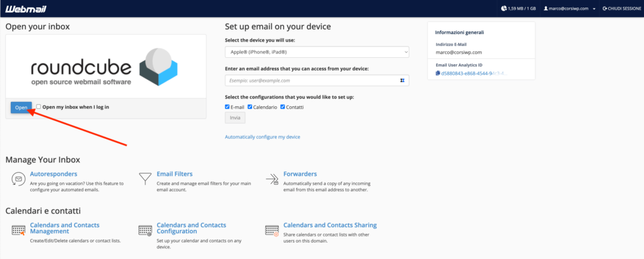
Task: Click the logout icon beside CHIUDI SESSIONE
Action: (x=604, y=8)
